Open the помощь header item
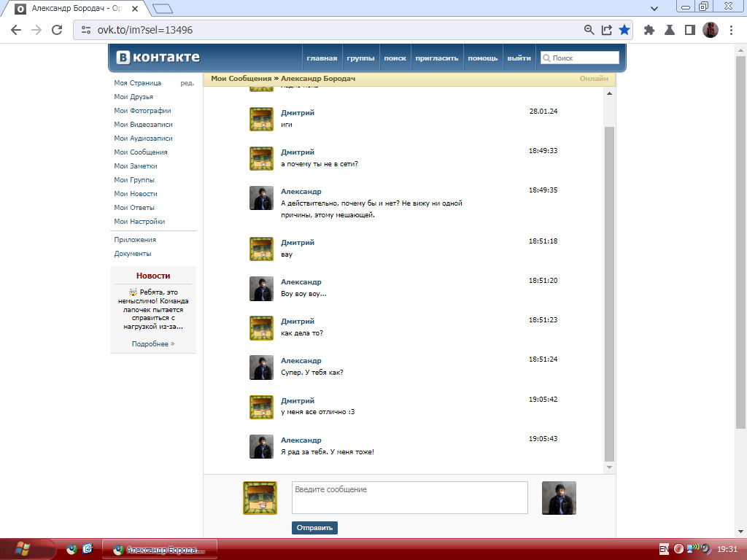Image resolution: width=747 pixels, height=560 pixels. (x=483, y=58)
